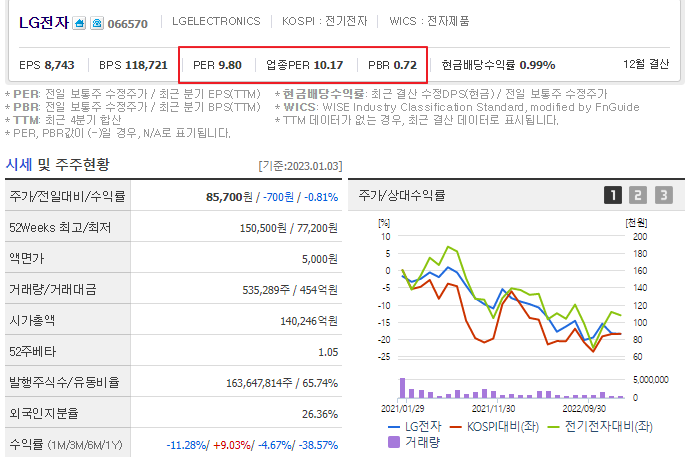Click the KOSPI : 전기전자 classification

[324, 21]
